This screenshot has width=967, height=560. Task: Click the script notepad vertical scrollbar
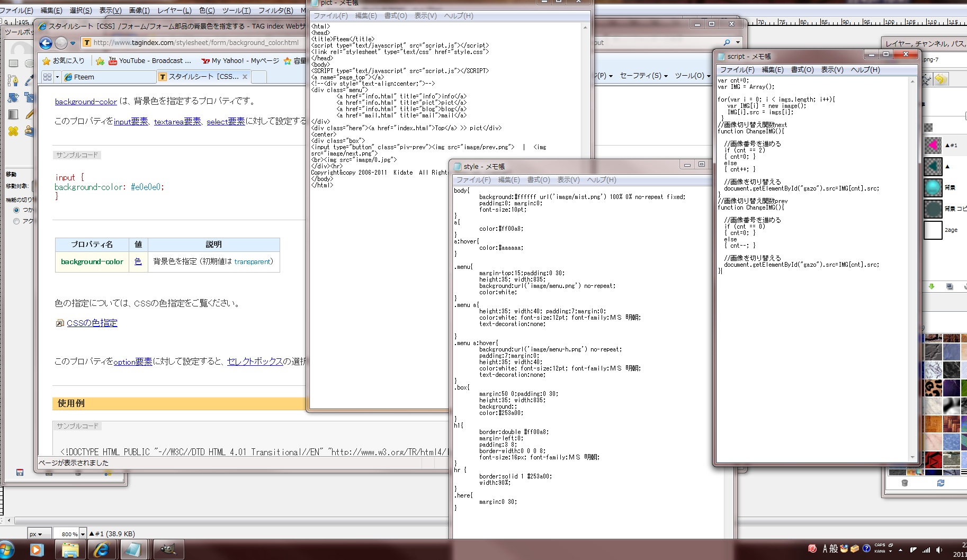click(912, 269)
